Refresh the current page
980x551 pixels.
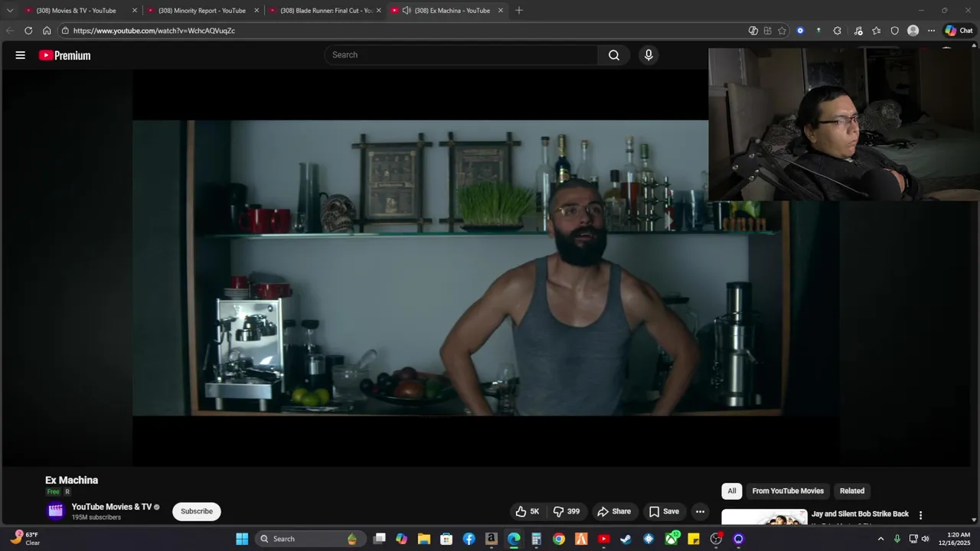[x=28, y=31]
